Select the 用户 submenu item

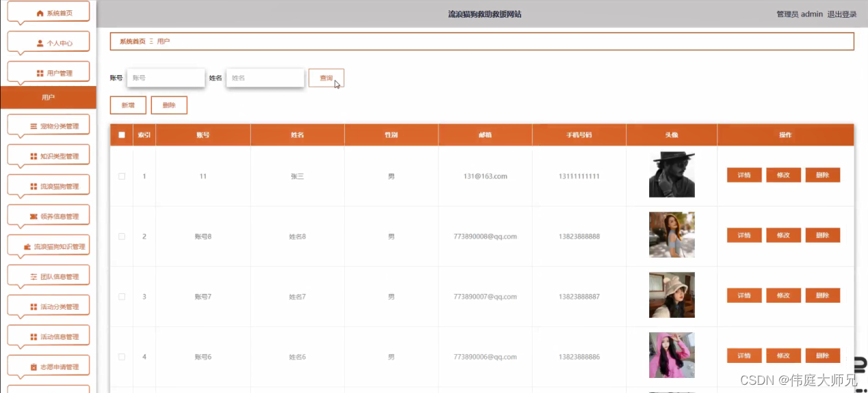[x=48, y=98]
